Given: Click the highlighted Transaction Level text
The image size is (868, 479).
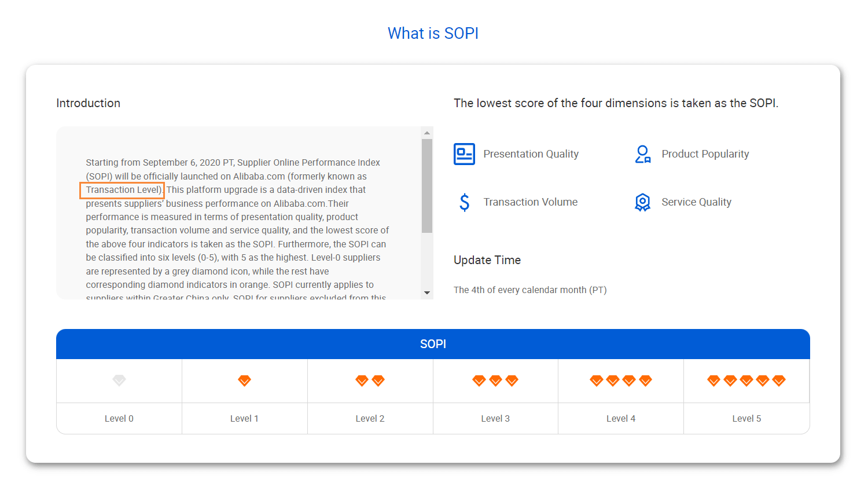Looking at the screenshot, I should click(x=123, y=190).
